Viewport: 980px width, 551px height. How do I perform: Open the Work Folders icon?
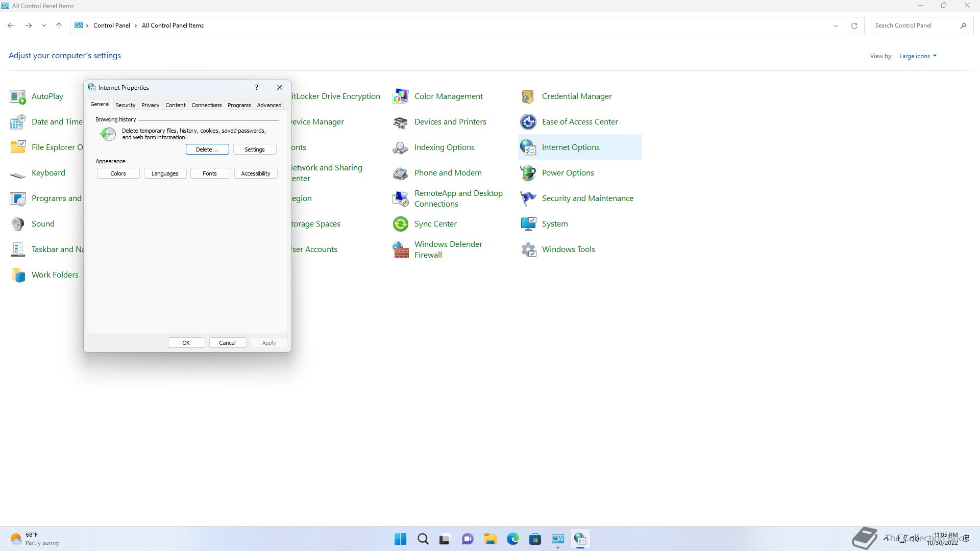[x=18, y=275]
